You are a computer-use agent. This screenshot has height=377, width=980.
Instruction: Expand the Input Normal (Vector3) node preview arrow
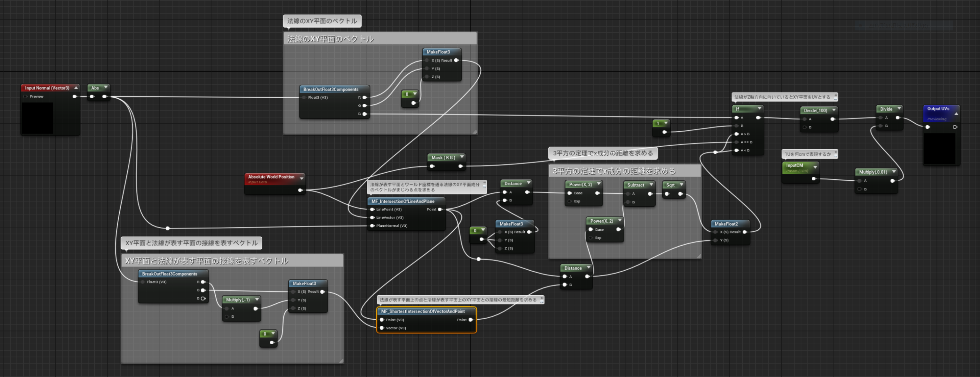pyautogui.click(x=76, y=87)
